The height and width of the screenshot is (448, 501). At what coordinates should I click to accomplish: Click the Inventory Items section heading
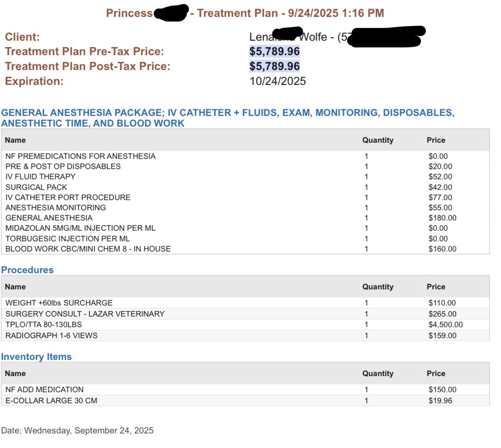pyautogui.click(x=36, y=357)
